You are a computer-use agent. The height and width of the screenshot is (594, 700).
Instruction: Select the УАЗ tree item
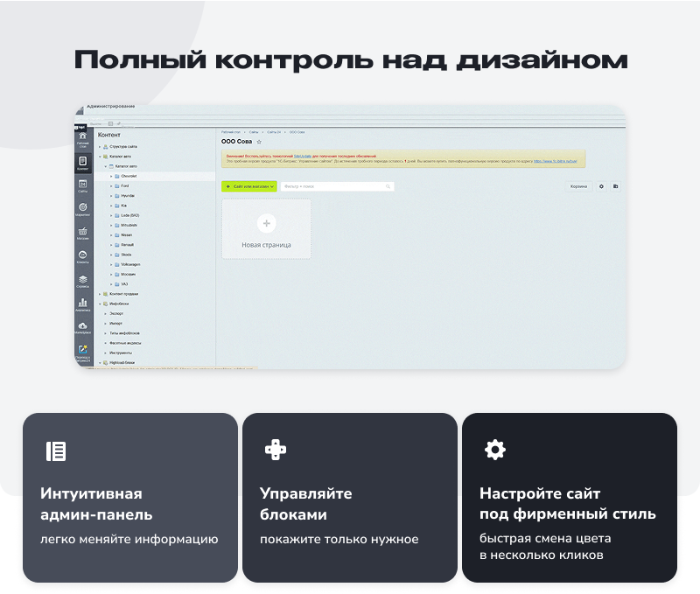coord(124,284)
